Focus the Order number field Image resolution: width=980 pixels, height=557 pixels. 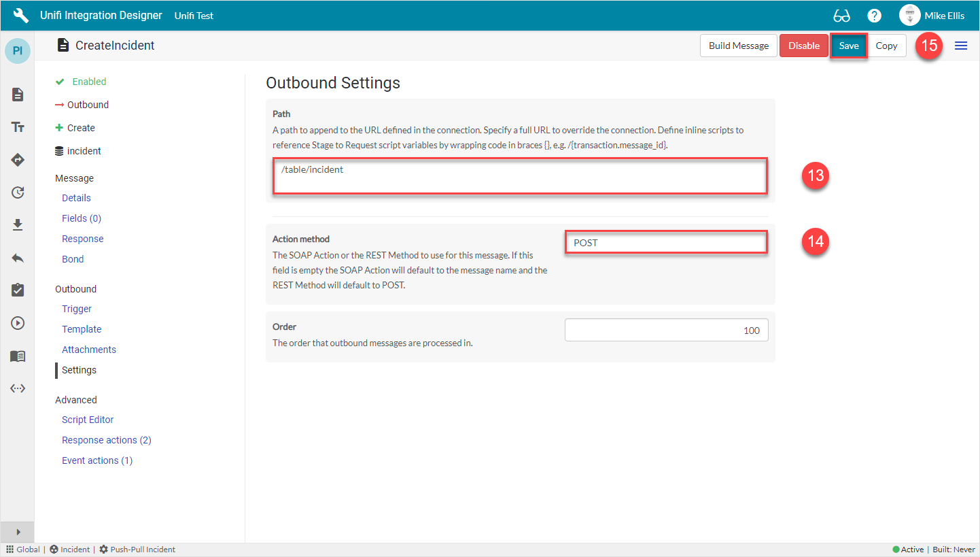pos(666,331)
